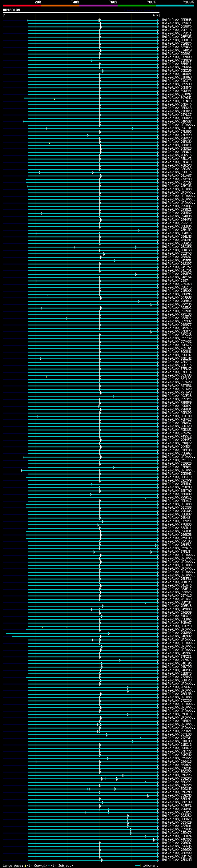Open hit UniRef100_Q09GF1
Image resolution: width=197 pixels, height=868 pixels.
click(177, 23)
